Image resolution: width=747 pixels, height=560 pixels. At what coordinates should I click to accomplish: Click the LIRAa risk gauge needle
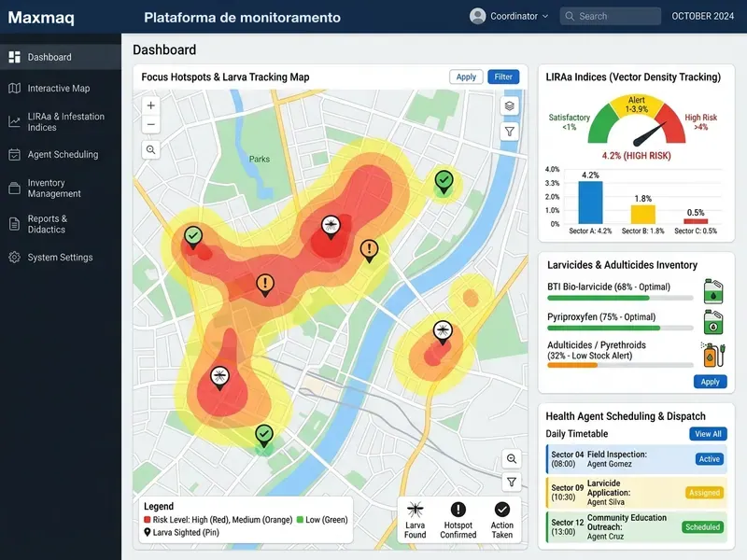pos(650,133)
